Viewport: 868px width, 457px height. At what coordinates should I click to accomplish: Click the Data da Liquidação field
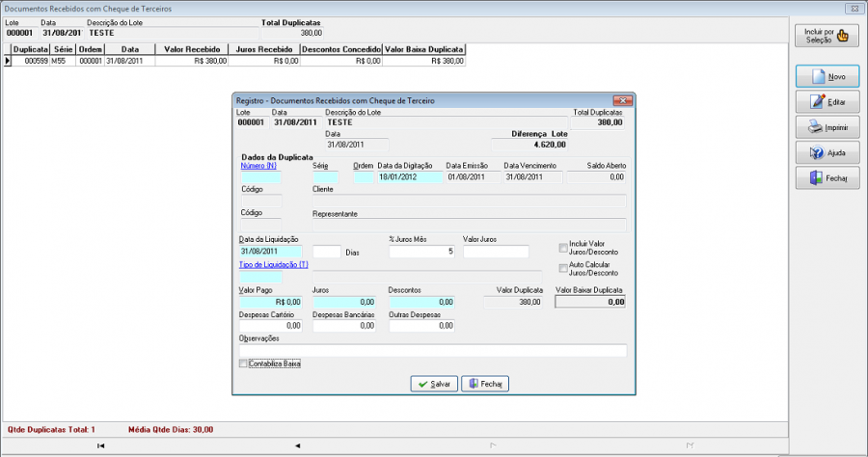271,252
